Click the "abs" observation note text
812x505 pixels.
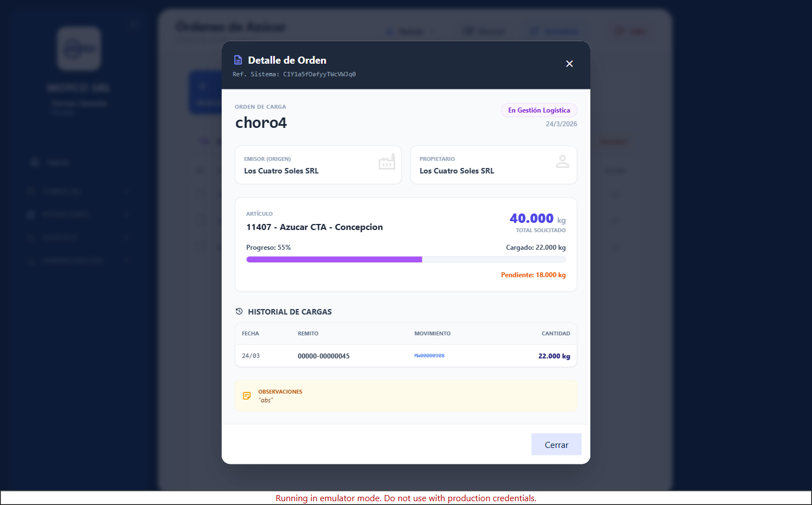tap(266, 400)
